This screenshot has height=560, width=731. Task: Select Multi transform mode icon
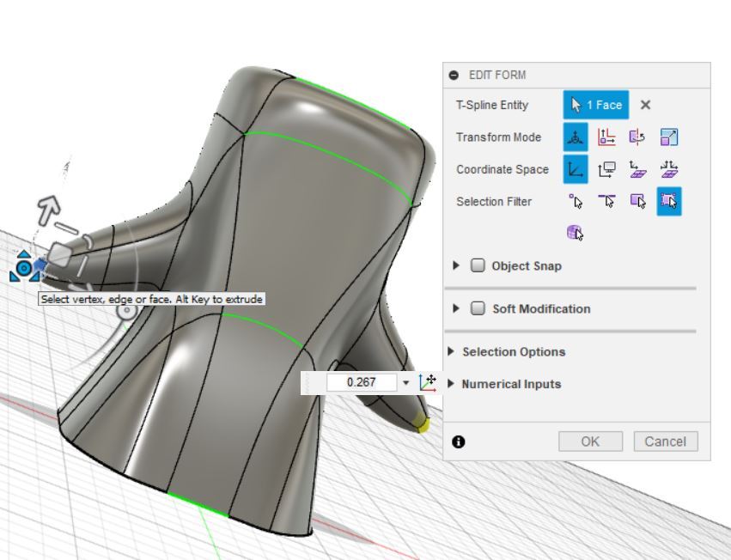pyautogui.click(x=576, y=137)
